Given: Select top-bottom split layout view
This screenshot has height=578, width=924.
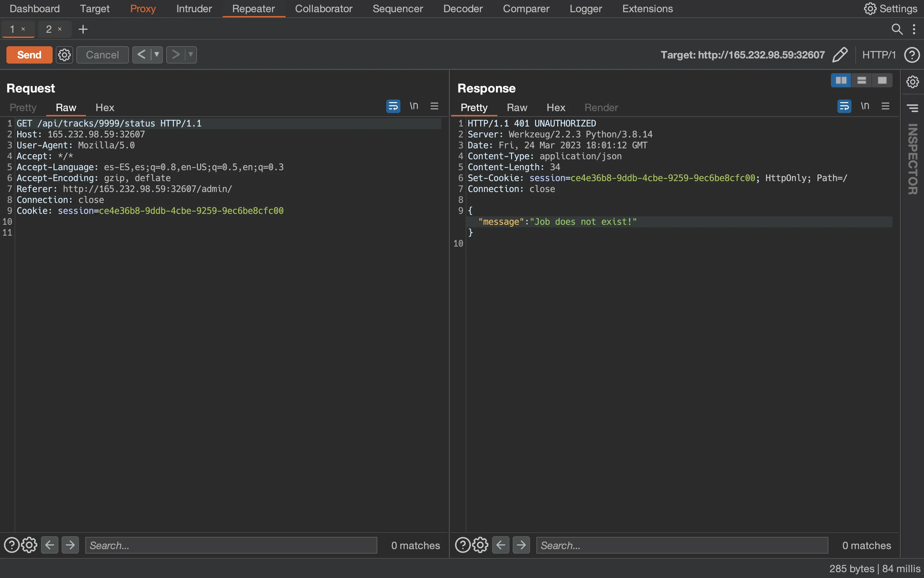Looking at the screenshot, I should click(x=862, y=80).
